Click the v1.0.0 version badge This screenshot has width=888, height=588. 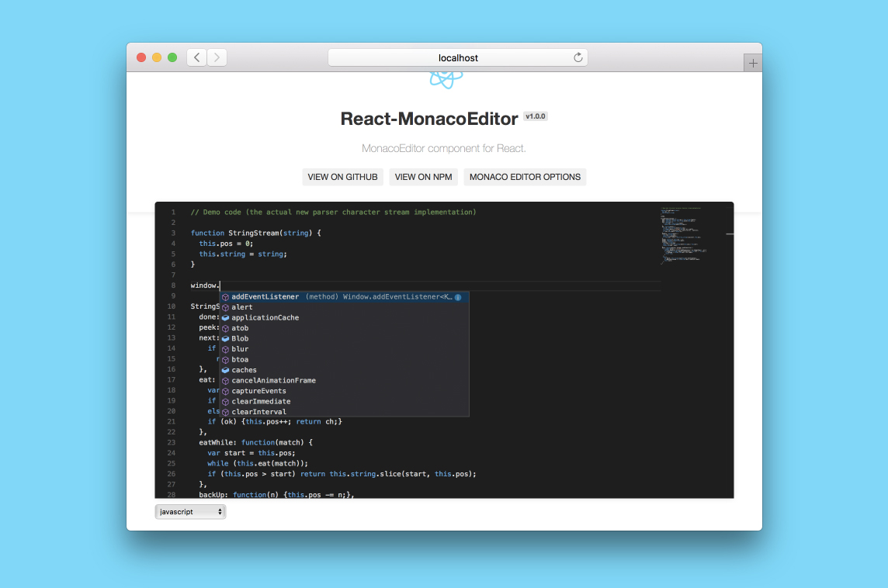535,116
